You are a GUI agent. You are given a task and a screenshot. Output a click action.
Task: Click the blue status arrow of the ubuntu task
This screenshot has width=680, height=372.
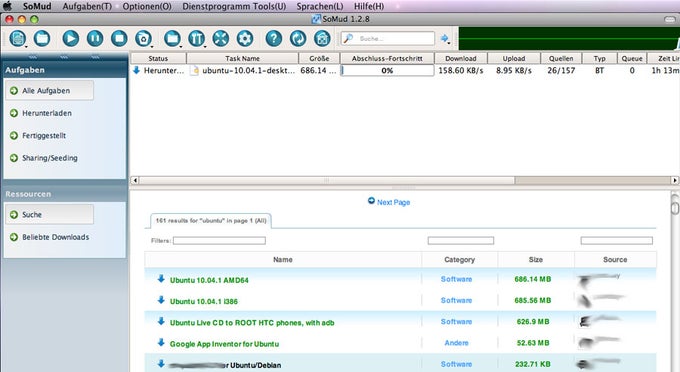tap(136, 70)
